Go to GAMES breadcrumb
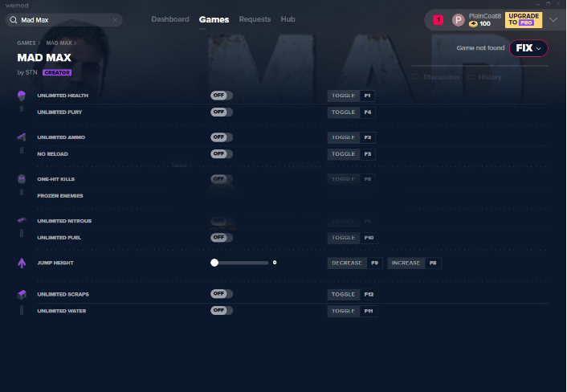Viewport: 567px width, 392px height. (x=27, y=43)
